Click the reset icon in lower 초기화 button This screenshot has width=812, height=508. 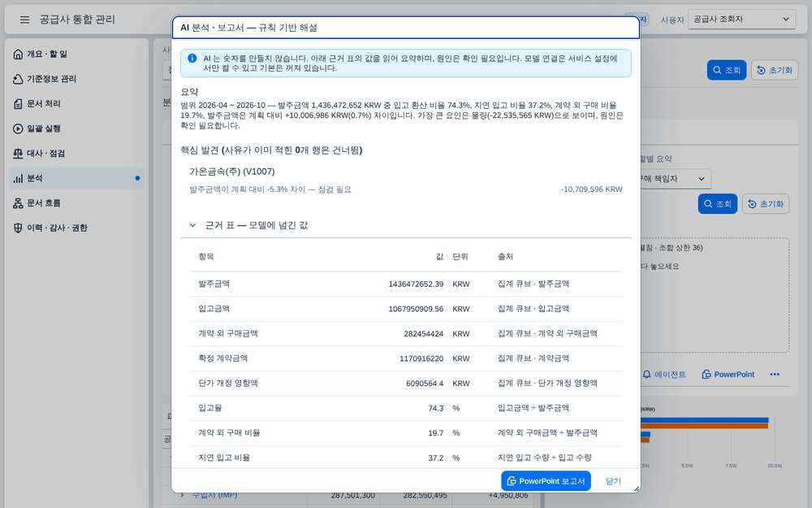click(752, 204)
